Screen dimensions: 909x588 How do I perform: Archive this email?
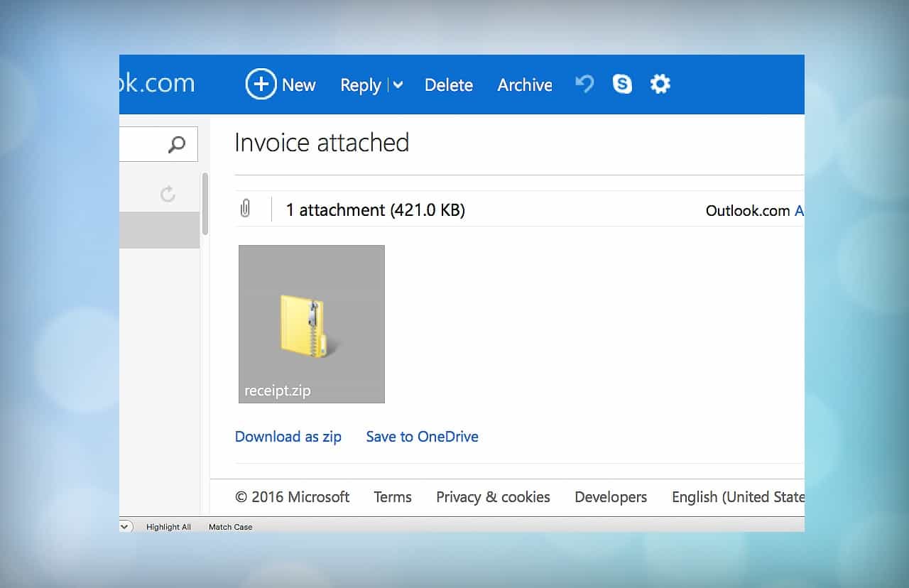525,85
